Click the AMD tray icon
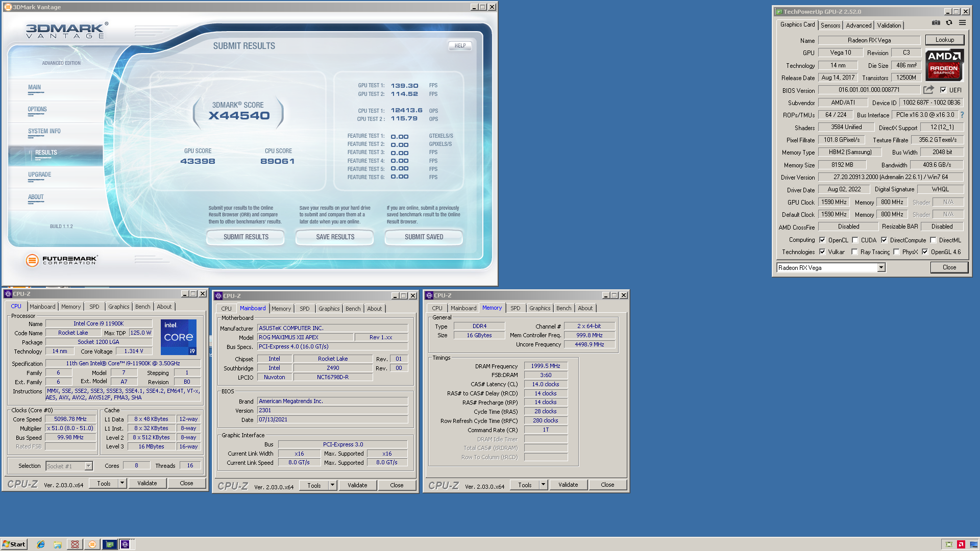The height and width of the screenshot is (551, 980). (x=961, y=544)
